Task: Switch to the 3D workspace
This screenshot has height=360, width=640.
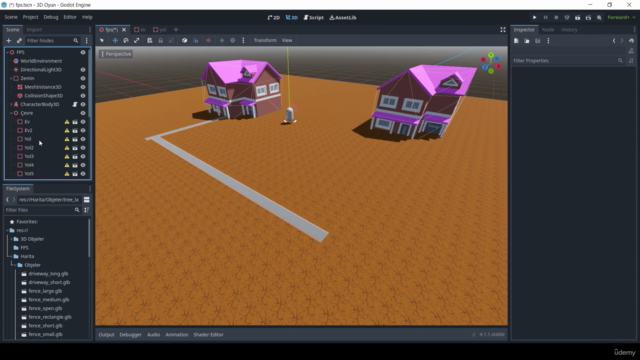Action: [292, 18]
